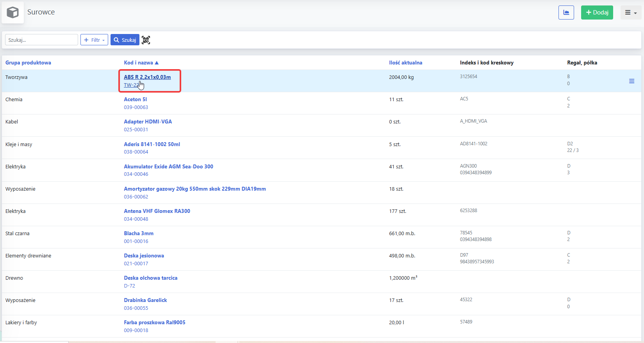This screenshot has height=343, width=644.
Task: Click the Surowce box logo icon
Action: point(13,13)
